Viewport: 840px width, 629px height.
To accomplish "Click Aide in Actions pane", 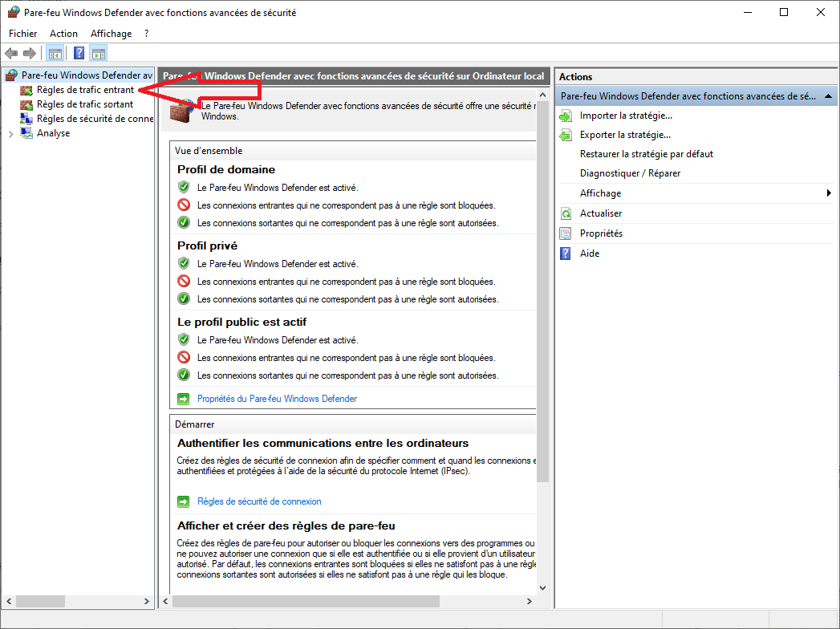I will coord(590,254).
